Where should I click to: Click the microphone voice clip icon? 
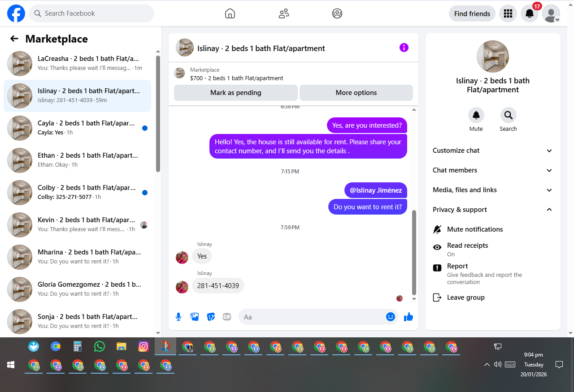coord(178,317)
